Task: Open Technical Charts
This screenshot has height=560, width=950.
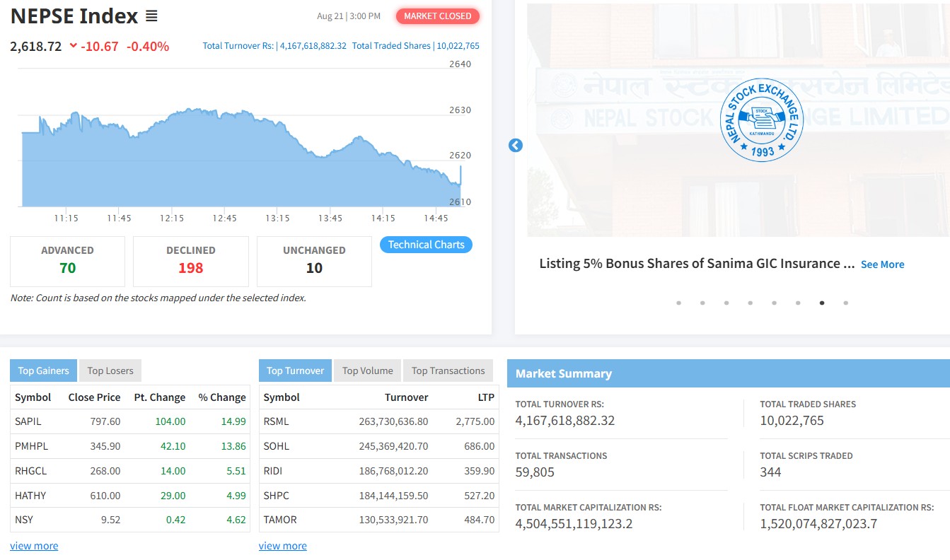Action: [x=426, y=245]
